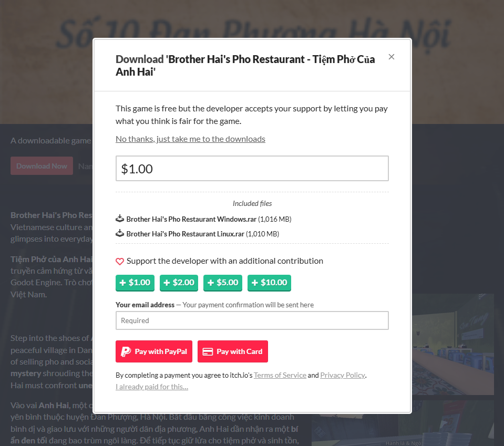Pay with PayPal
Screen dimensions: 504x446
point(154,351)
